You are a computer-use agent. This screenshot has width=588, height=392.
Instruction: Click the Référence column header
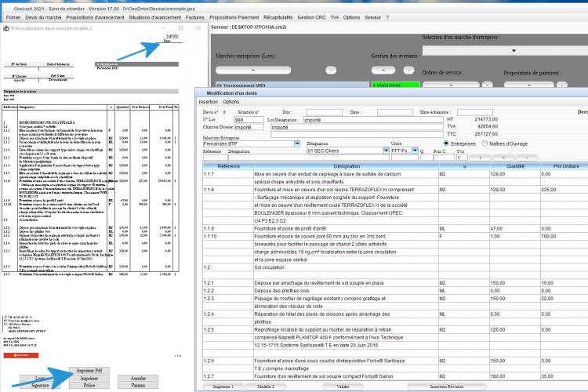(228, 165)
